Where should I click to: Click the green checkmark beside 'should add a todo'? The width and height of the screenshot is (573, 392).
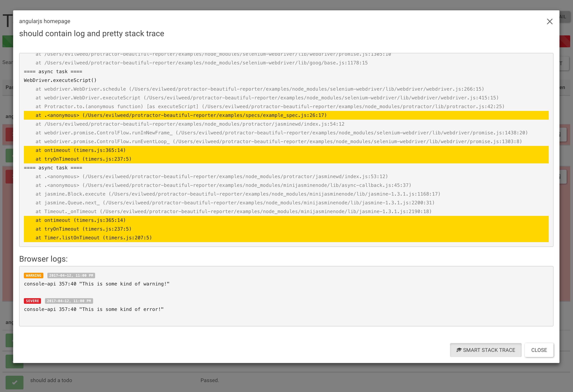click(15, 382)
